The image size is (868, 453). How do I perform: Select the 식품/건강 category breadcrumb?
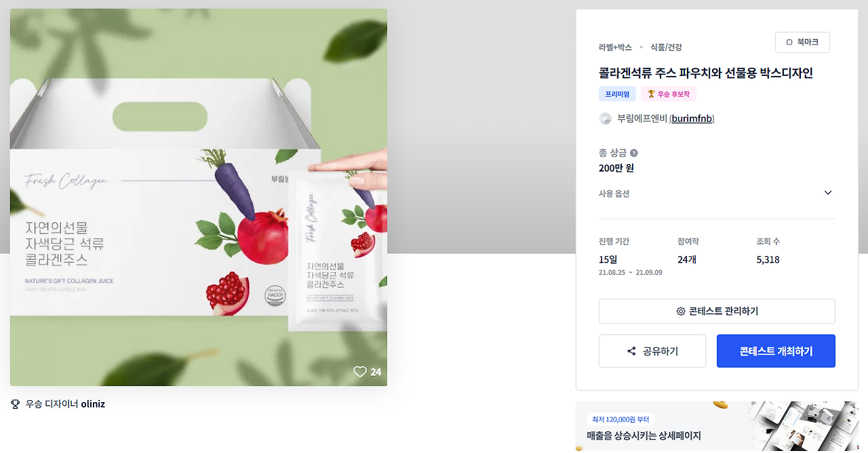(x=666, y=47)
